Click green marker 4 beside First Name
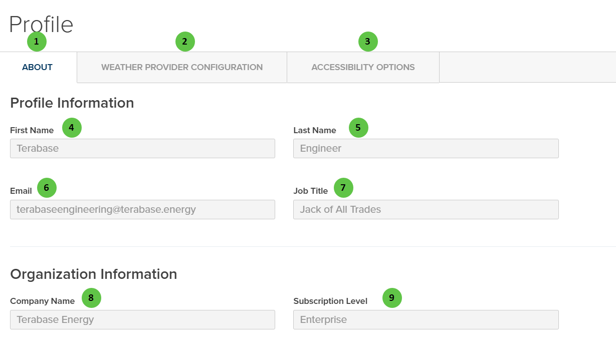Image resolution: width=616 pixels, height=364 pixels. click(72, 128)
